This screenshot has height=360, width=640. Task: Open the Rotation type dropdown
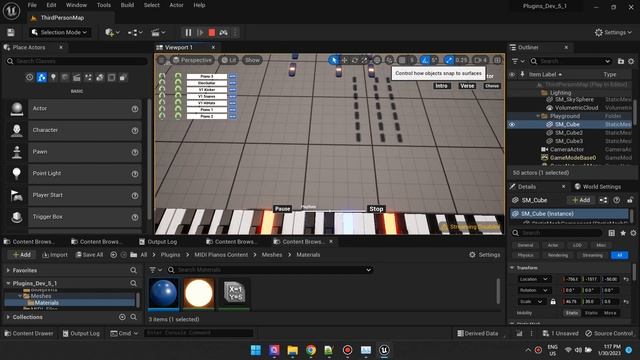(x=534, y=290)
